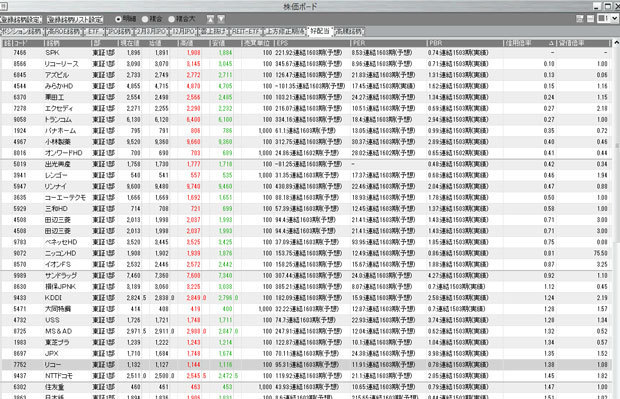Click the calculator-like icon at top right
Screen dimensions: 620x399
(x=580, y=19)
